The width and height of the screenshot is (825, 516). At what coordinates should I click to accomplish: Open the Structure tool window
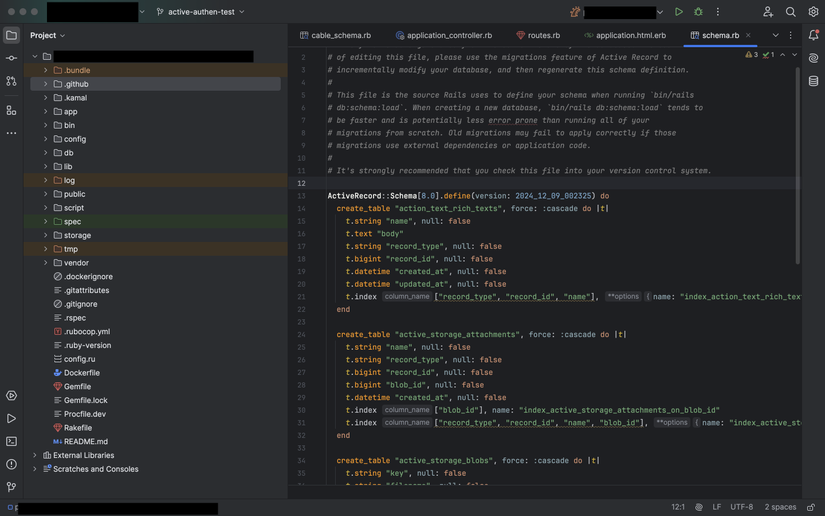(x=11, y=110)
